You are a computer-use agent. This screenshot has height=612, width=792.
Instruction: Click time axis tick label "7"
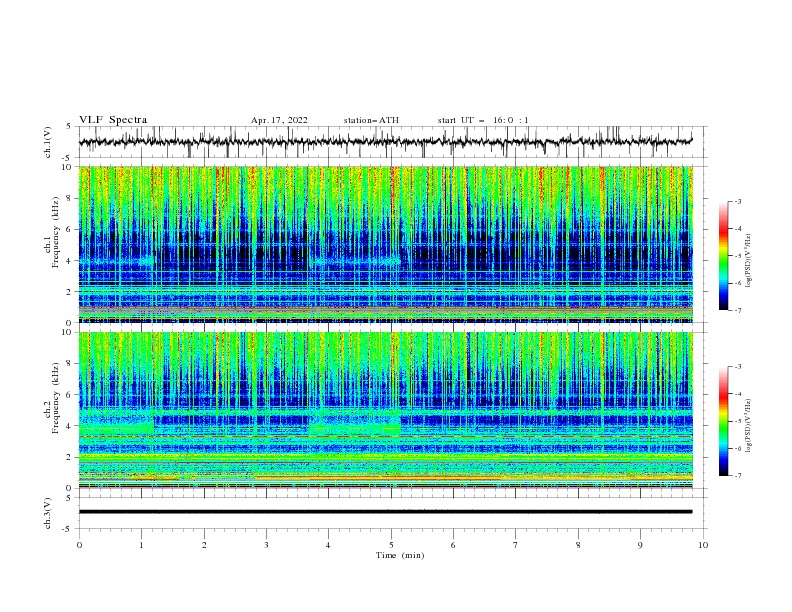coord(516,545)
